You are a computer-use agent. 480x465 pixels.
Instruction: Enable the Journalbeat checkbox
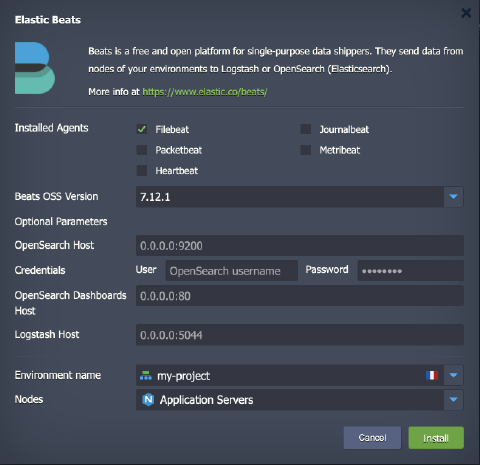(305, 129)
